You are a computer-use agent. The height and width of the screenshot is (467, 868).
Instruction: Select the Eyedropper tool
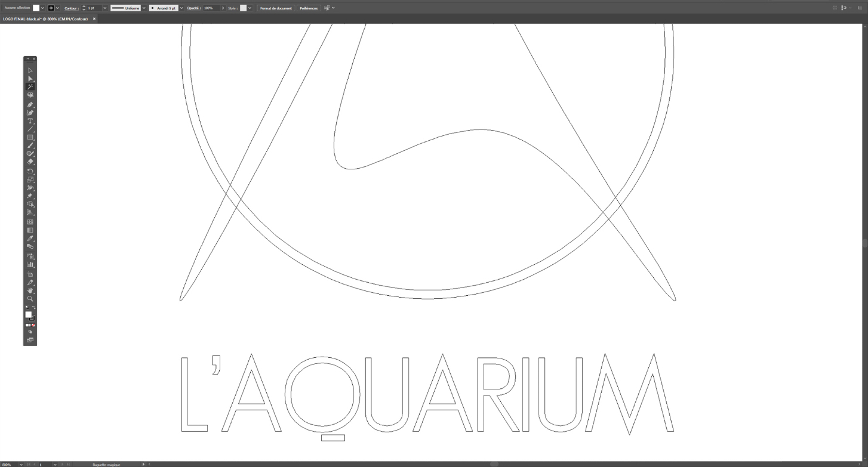click(x=30, y=239)
